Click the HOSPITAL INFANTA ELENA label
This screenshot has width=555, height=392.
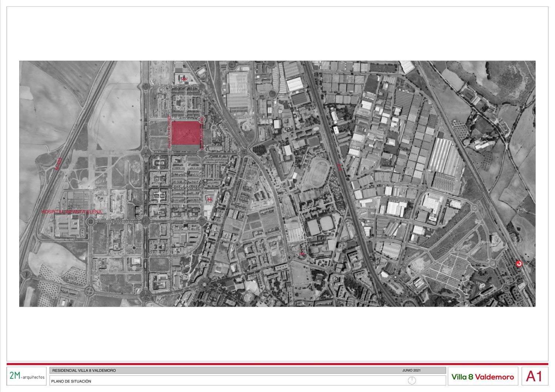(x=71, y=212)
